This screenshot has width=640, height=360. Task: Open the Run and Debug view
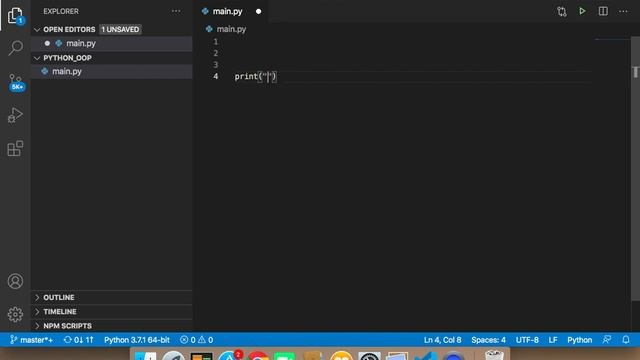pyautogui.click(x=15, y=115)
